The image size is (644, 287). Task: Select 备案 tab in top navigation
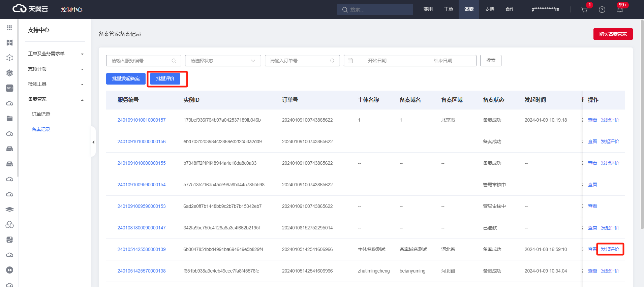(469, 9)
